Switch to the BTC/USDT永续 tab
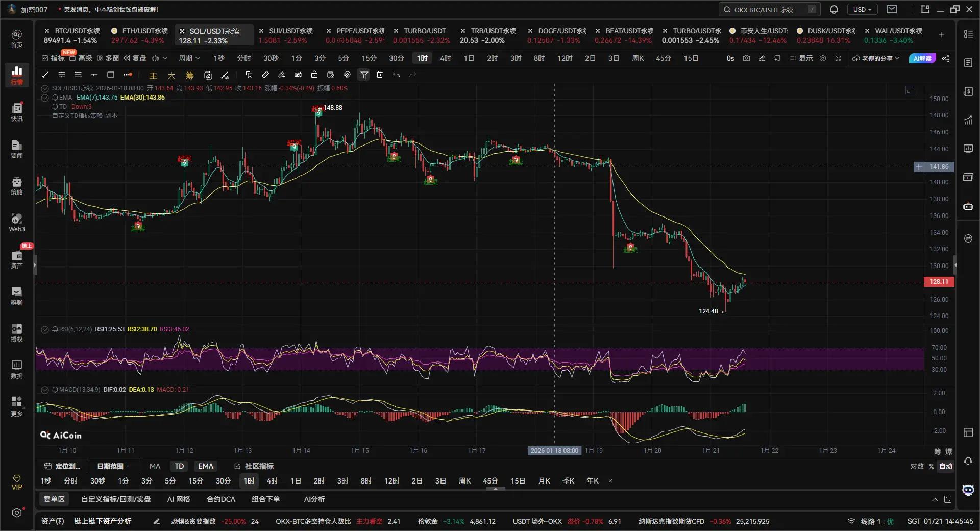This screenshot has width=980, height=531. (x=72, y=35)
